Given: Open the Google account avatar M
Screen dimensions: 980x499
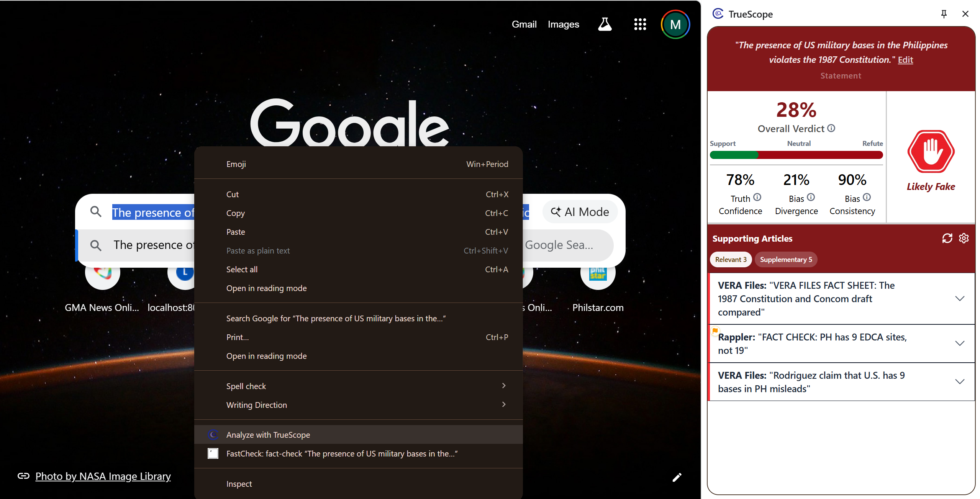Looking at the screenshot, I should tap(675, 24).
